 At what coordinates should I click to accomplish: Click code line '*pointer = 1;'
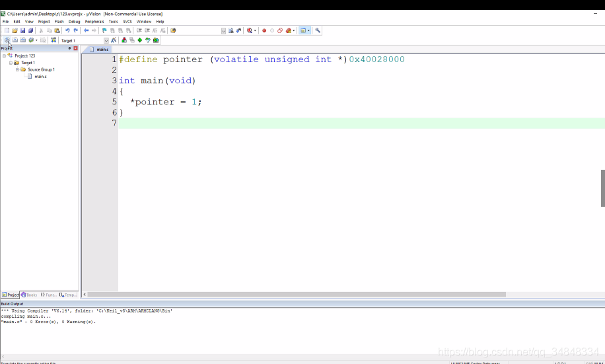tap(166, 102)
